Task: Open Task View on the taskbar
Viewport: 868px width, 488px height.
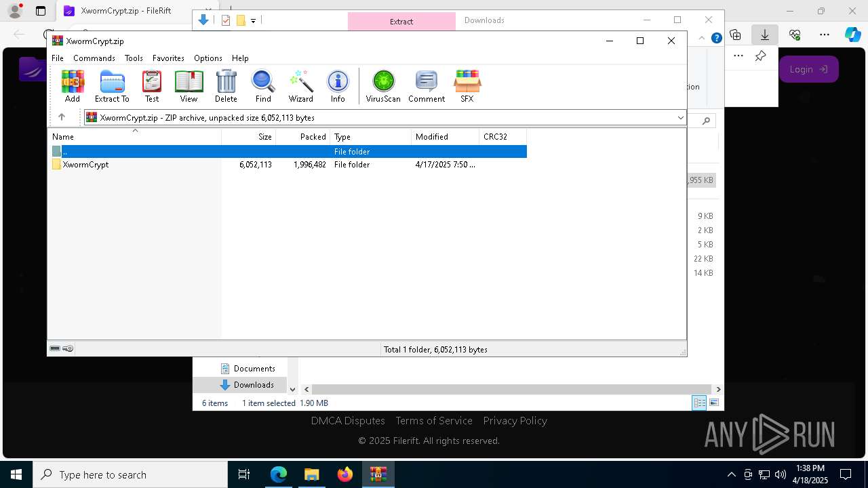Action: (x=244, y=474)
